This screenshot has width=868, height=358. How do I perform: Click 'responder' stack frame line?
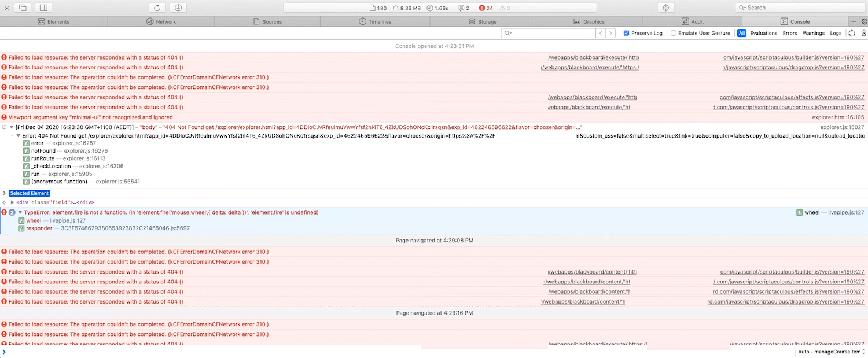tap(104, 228)
